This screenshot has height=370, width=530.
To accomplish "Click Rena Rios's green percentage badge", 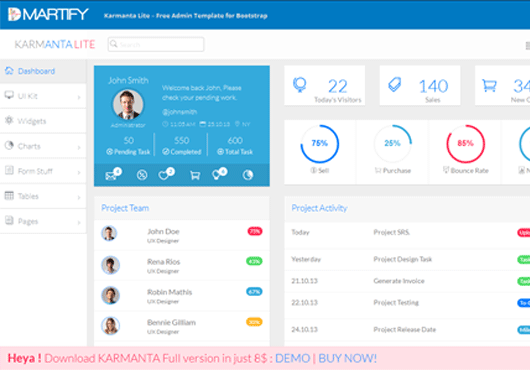I will click(x=254, y=261).
